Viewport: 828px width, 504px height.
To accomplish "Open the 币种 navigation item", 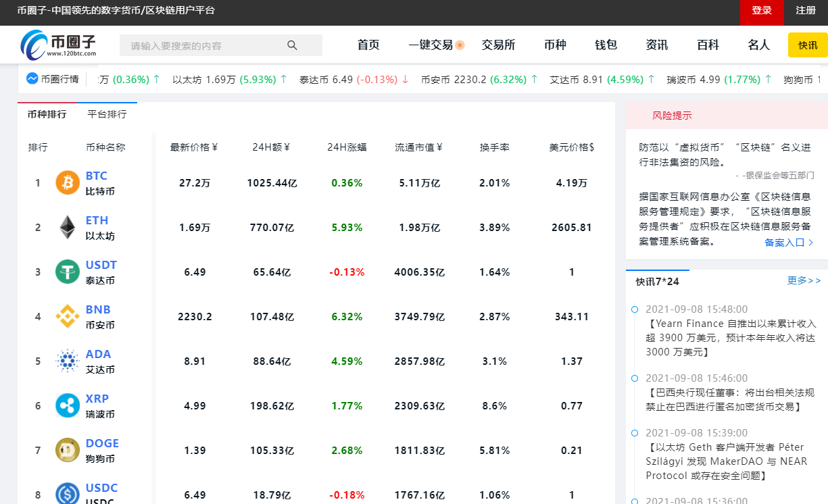I will (555, 45).
